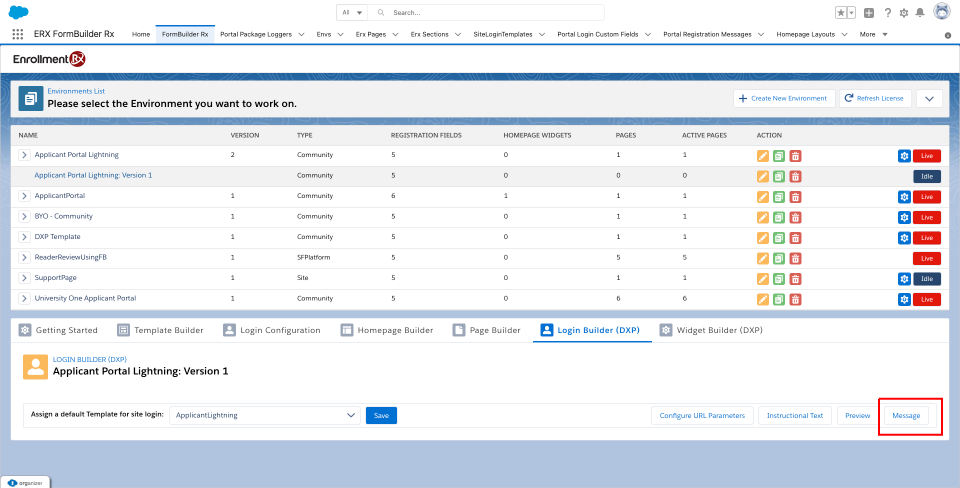960x488 pixels.
Task: Toggle Live status for ReaderReviewUsingFB
Action: pos(926,258)
